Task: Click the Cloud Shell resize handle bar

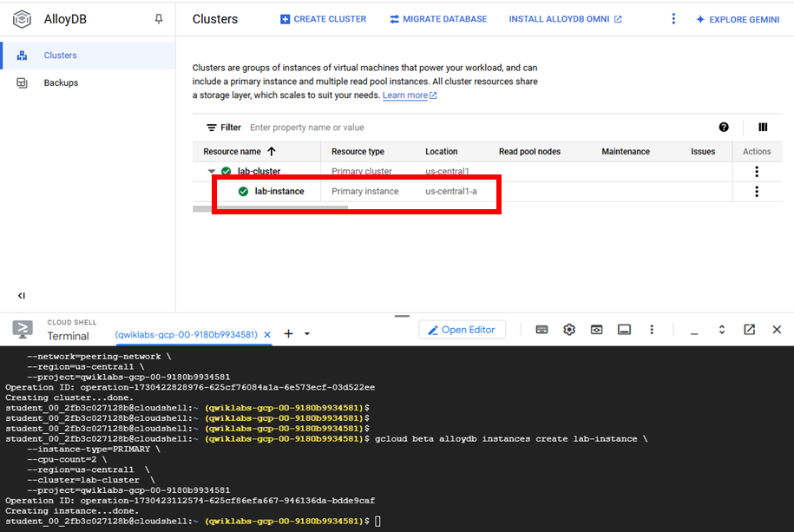Action: (x=402, y=316)
